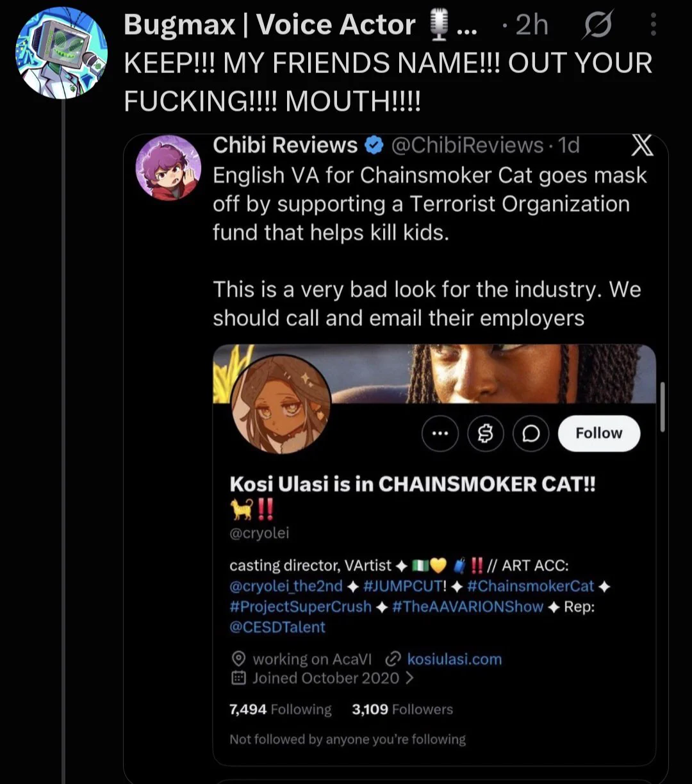692x784 pixels.
Task: Tap the slashed-circle icon beside 2h
Action: click(598, 26)
